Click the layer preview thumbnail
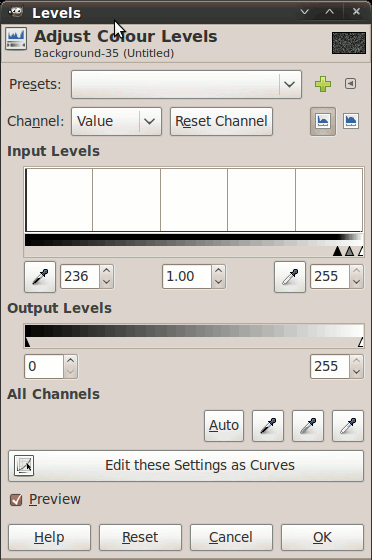 (349, 43)
